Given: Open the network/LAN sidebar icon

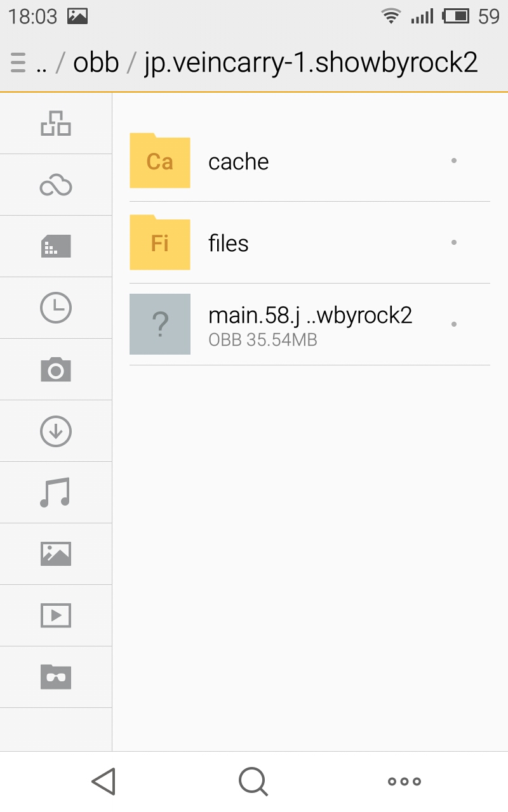Looking at the screenshot, I should coord(56,123).
